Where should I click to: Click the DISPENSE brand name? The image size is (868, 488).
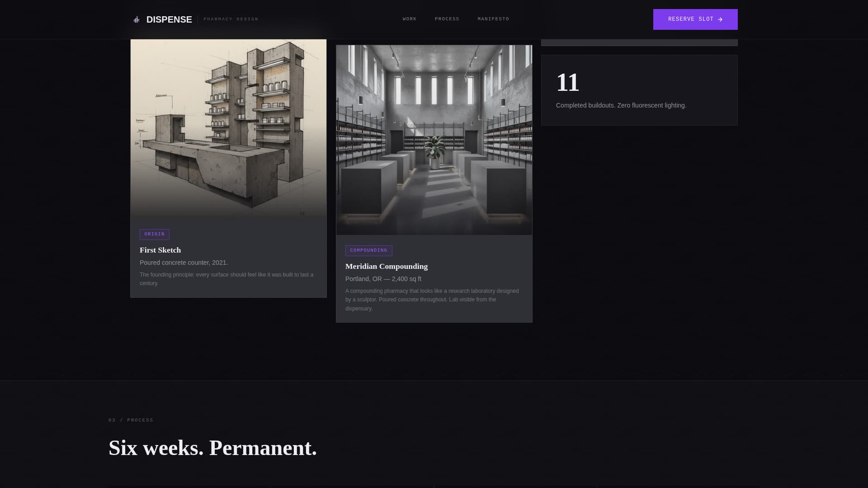point(169,19)
